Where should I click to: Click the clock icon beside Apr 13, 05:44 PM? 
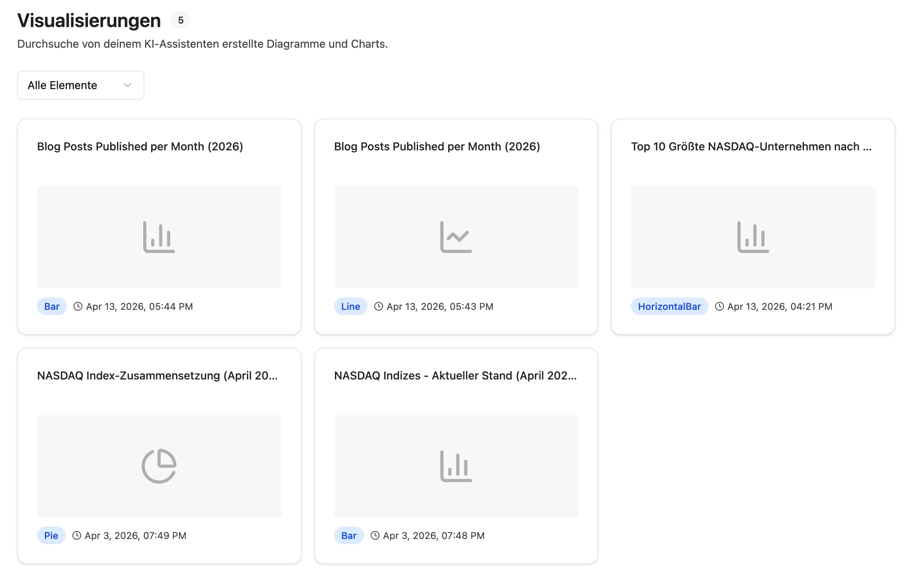click(x=78, y=306)
